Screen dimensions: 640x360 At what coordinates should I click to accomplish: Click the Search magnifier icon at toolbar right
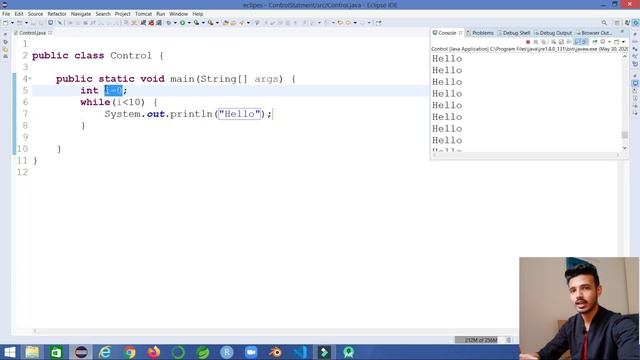[x=604, y=23]
